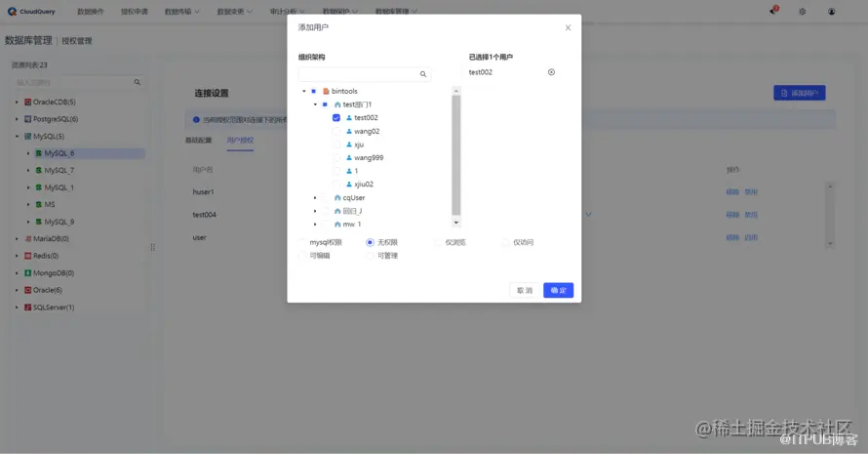Click the MongoDB database icon
This screenshot has width=868, height=454.
click(x=27, y=272)
